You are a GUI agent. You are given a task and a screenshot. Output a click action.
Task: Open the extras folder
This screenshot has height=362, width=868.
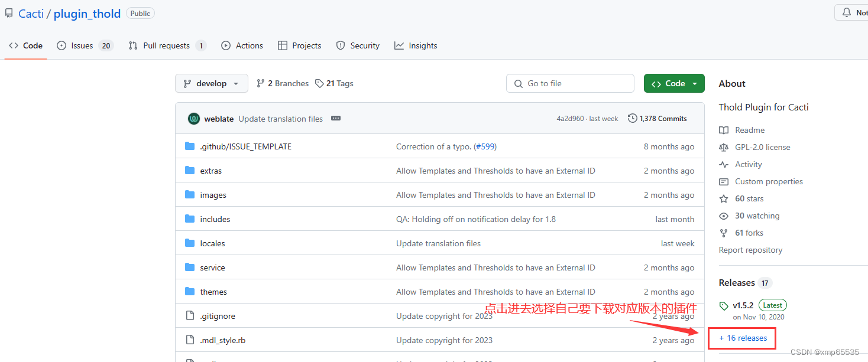tap(211, 171)
